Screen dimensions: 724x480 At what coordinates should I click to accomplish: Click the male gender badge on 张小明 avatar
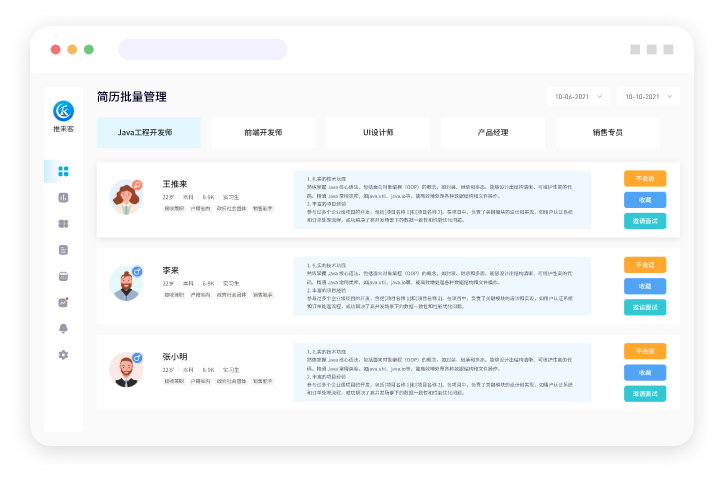pos(137,358)
